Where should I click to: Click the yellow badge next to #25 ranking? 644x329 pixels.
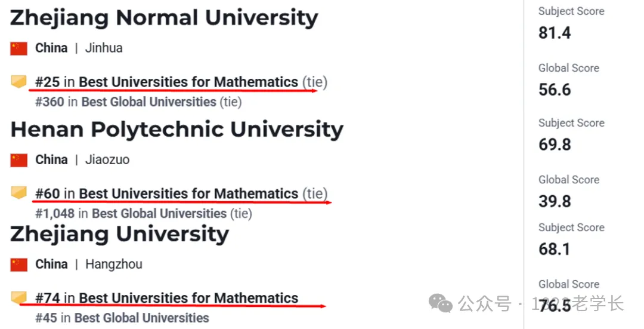[19, 82]
